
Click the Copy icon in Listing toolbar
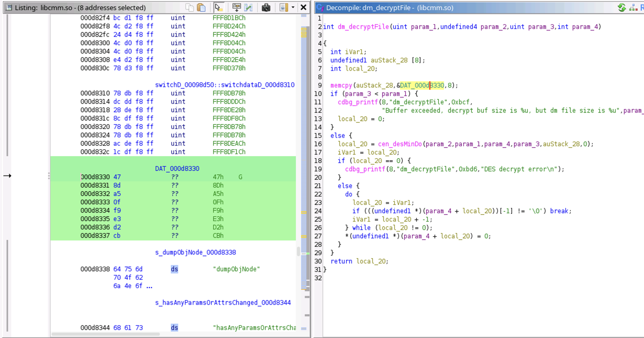[189, 8]
